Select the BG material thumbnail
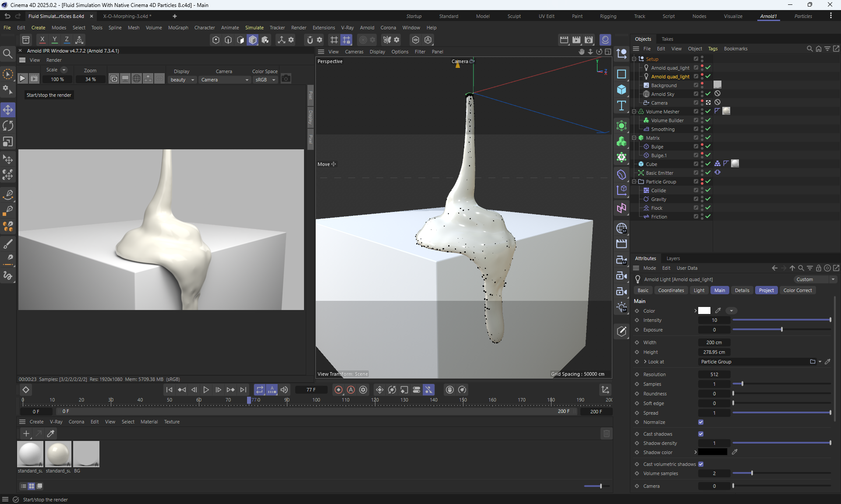Viewport: 841px width, 504px height. (x=86, y=454)
